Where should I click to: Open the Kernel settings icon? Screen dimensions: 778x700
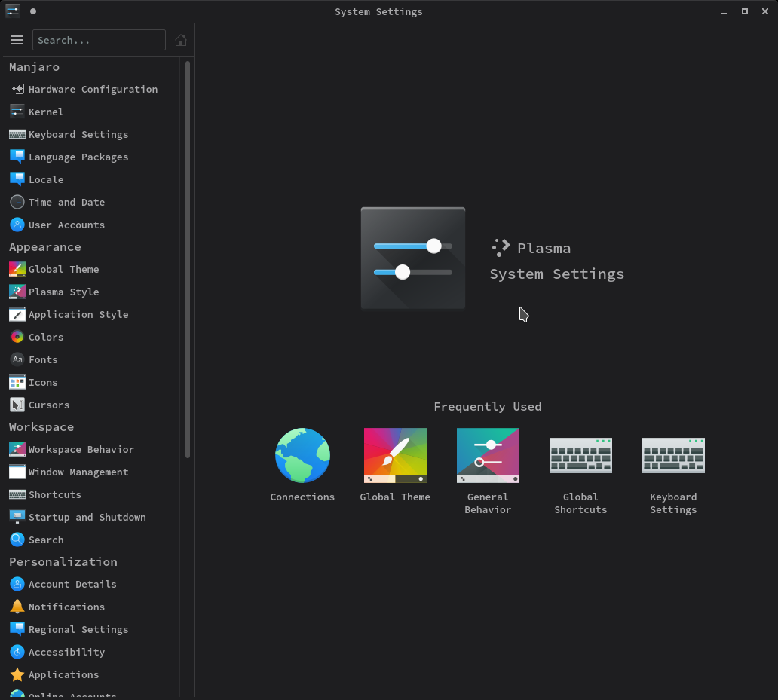pos(17,112)
